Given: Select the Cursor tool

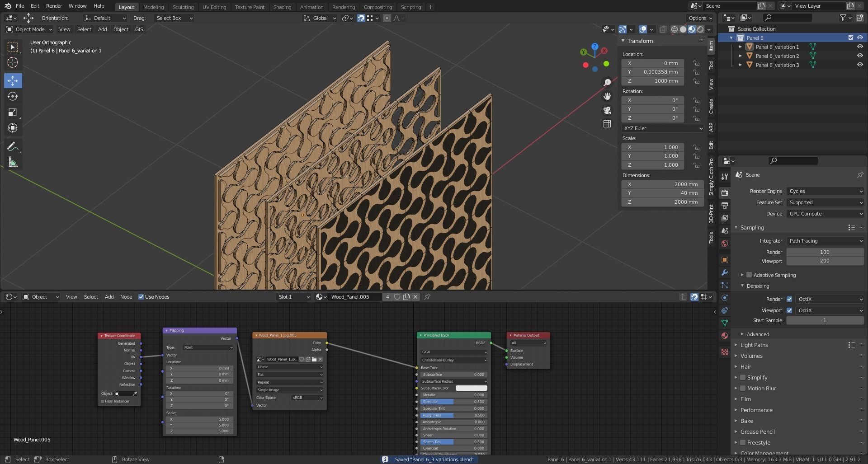Looking at the screenshot, I should (x=13, y=62).
